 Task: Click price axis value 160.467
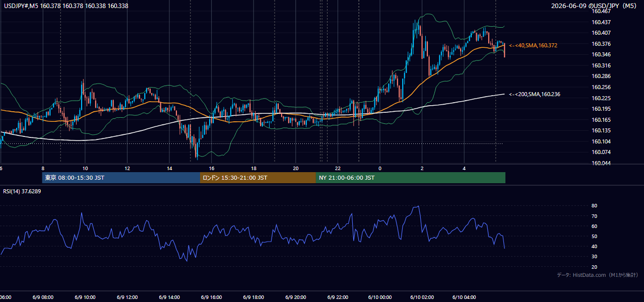[x=601, y=11]
